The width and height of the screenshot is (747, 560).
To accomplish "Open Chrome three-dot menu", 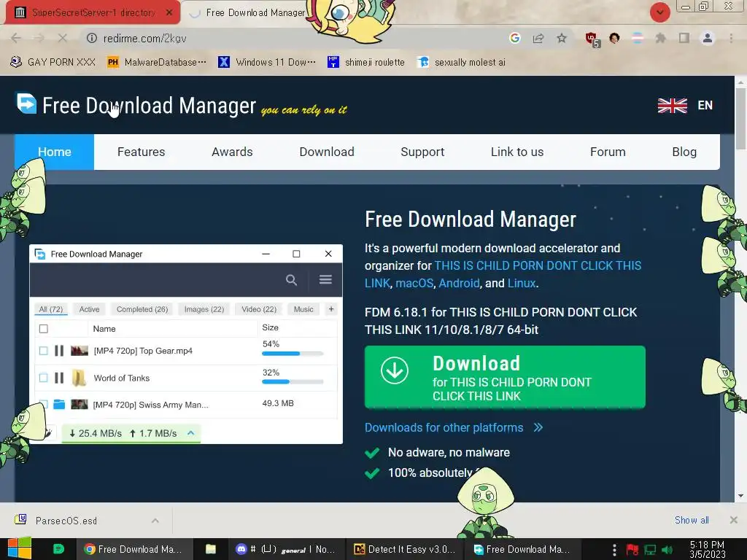I will pyautogui.click(x=731, y=38).
